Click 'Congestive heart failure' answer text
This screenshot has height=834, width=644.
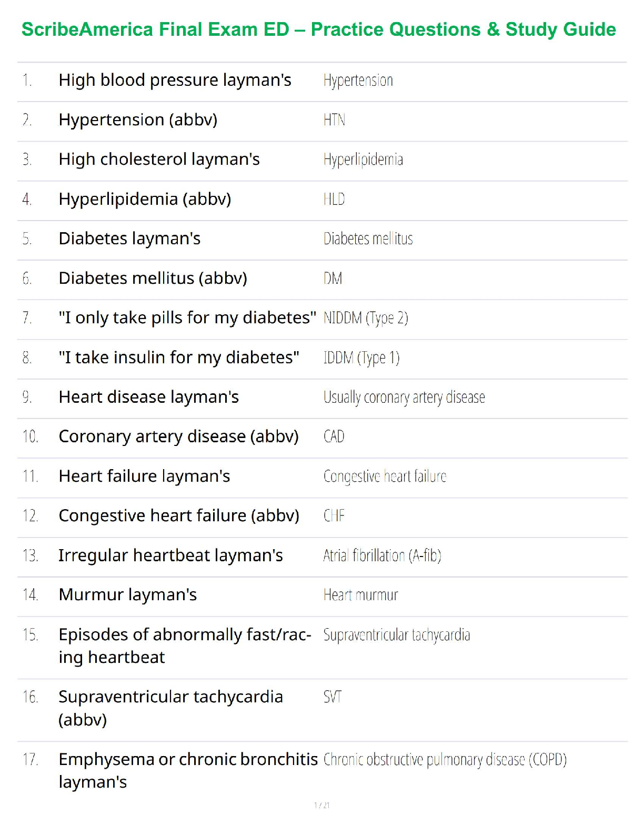coord(385,476)
